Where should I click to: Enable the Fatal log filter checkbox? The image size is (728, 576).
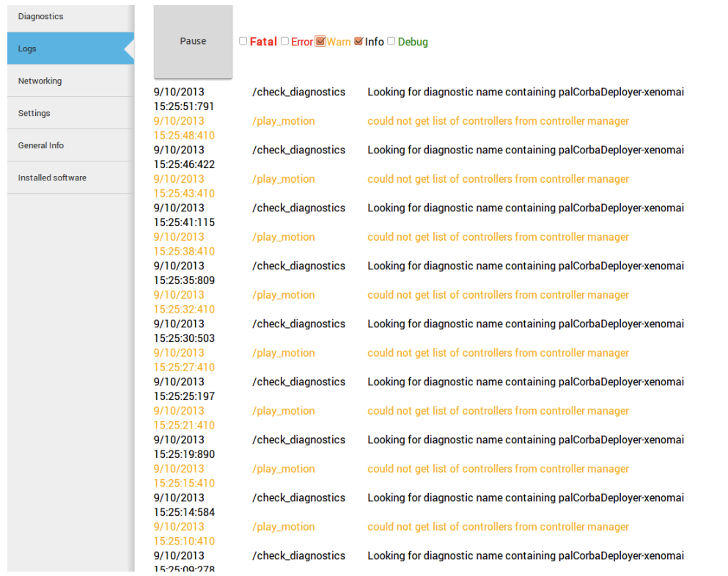point(243,41)
